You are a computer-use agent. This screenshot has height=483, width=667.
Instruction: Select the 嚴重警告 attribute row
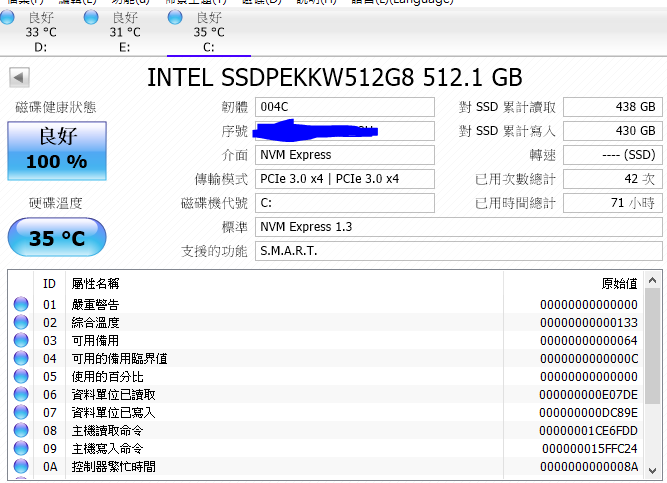(x=325, y=304)
